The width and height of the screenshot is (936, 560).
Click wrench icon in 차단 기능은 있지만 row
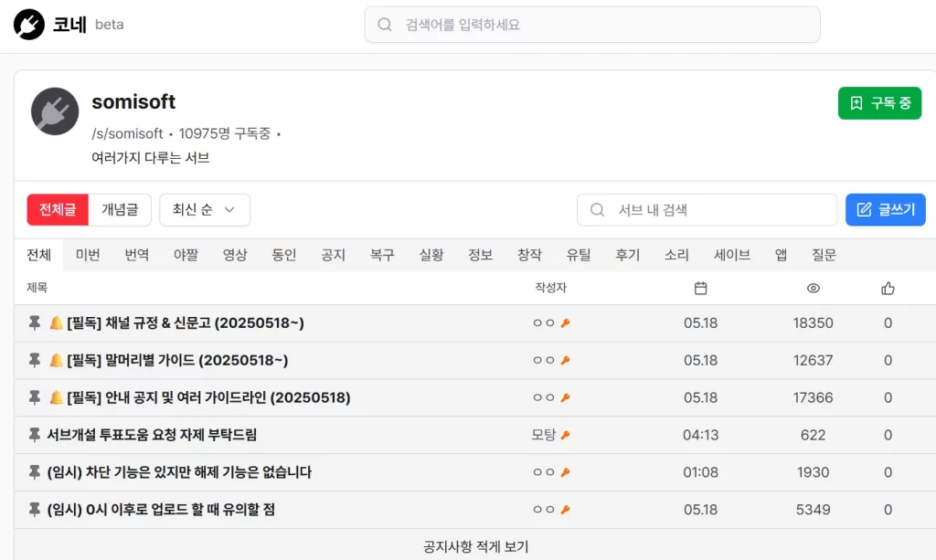[x=565, y=472]
